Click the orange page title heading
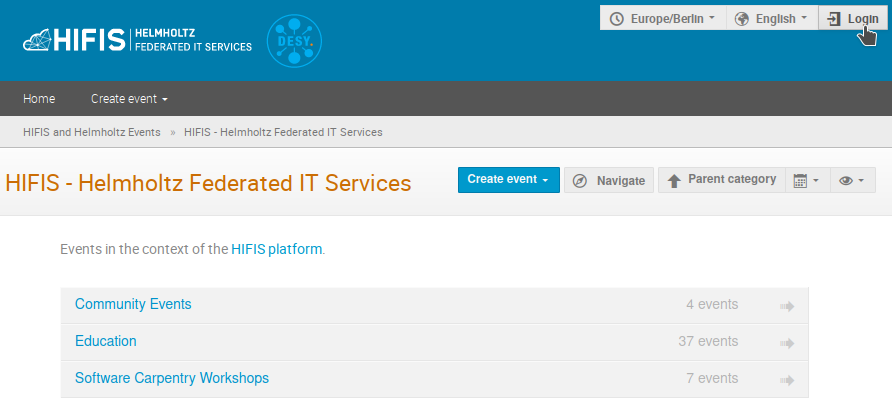 (x=208, y=183)
